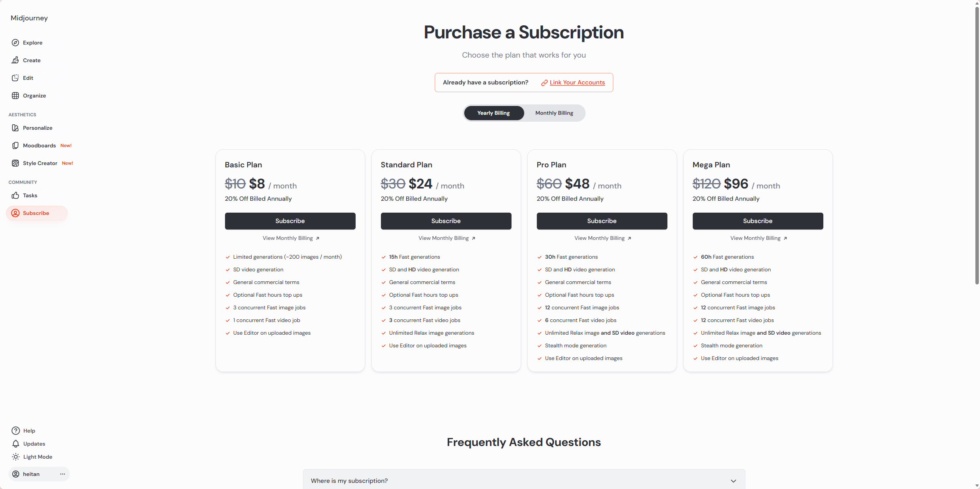This screenshot has height=489, width=980.
Task: Click the Updates bell icon
Action: (16, 444)
